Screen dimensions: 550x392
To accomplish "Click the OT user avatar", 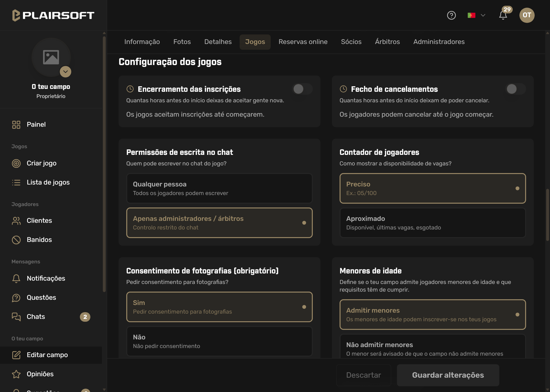I will coord(527,15).
